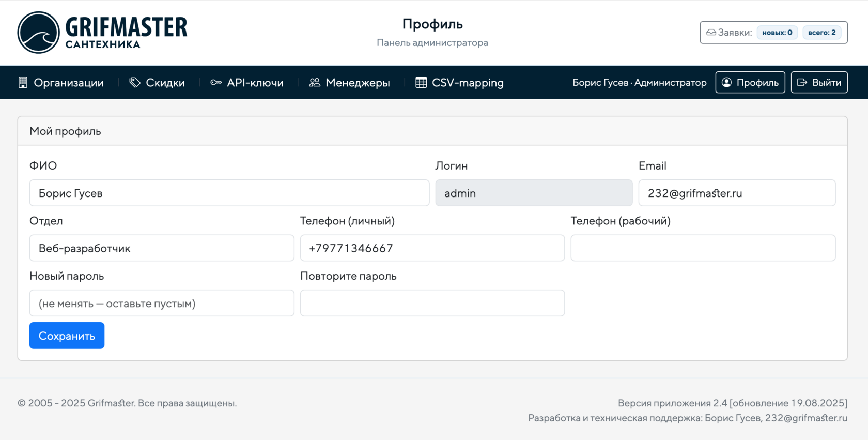Screen dimensions: 868x440
Task: Click the 'Профиль' page heading
Action: coord(432,24)
